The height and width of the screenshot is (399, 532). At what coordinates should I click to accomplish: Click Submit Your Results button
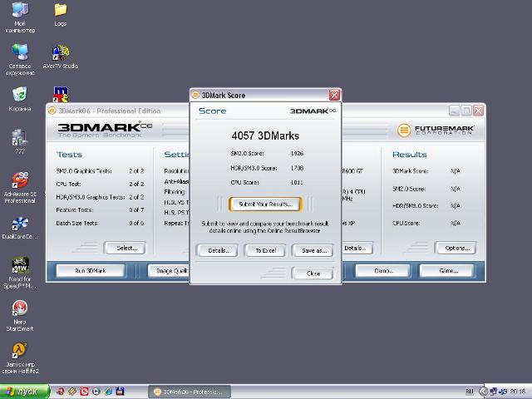(265, 204)
